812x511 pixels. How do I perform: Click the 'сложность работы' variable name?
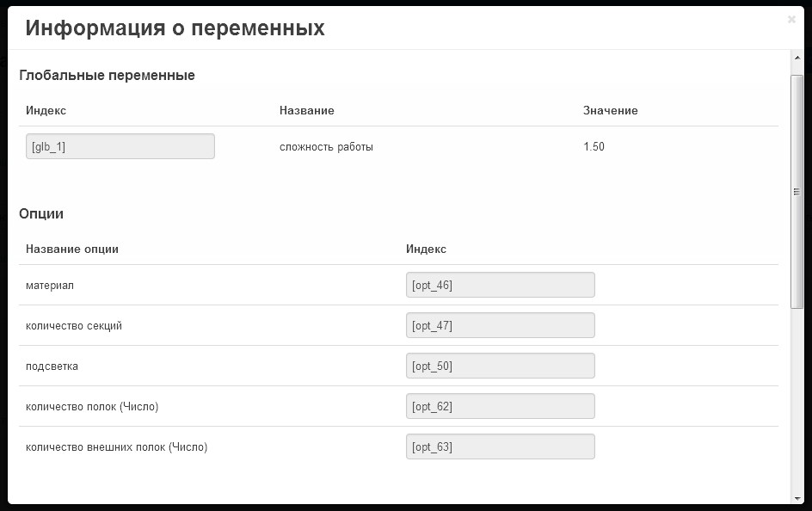pos(326,147)
